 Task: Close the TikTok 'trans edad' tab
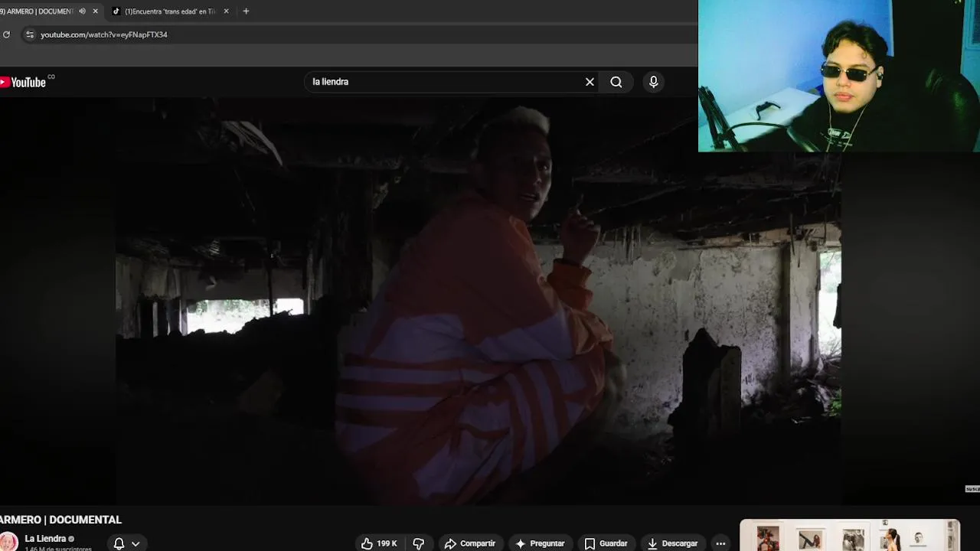pyautogui.click(x=226, y=11)
